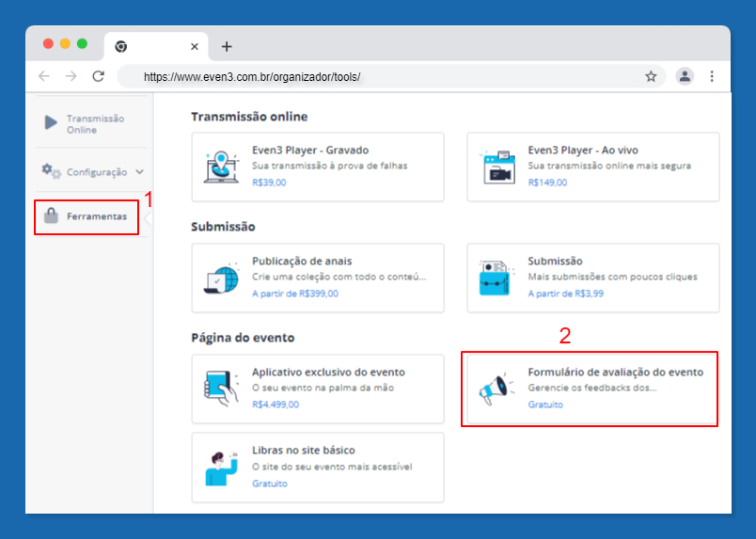Click the Libras no site básico person icon
The image size is (756, 539).
point(222,468)
